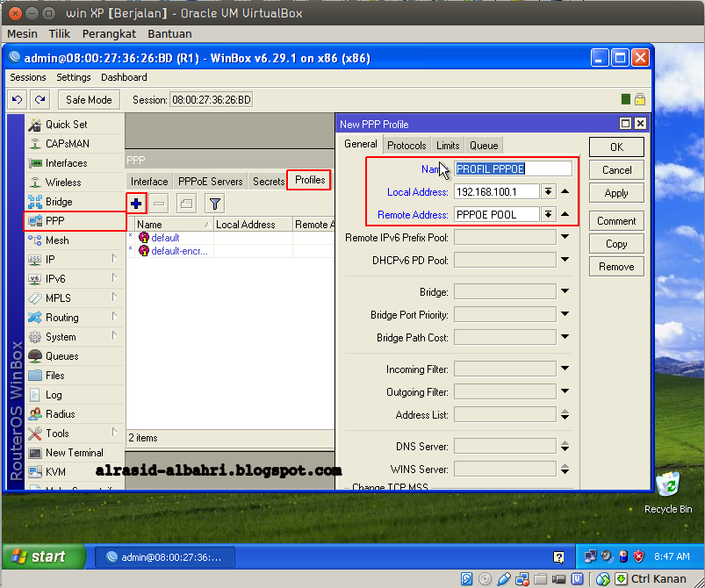Click the red shield security tray icon

pyautogui.click(x=638, y=556)
